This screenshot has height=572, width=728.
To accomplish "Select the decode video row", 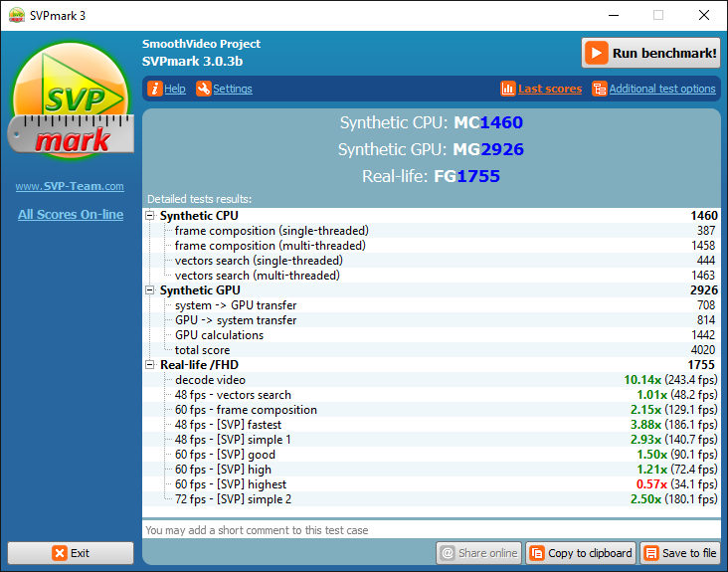I will click(432, 380).
